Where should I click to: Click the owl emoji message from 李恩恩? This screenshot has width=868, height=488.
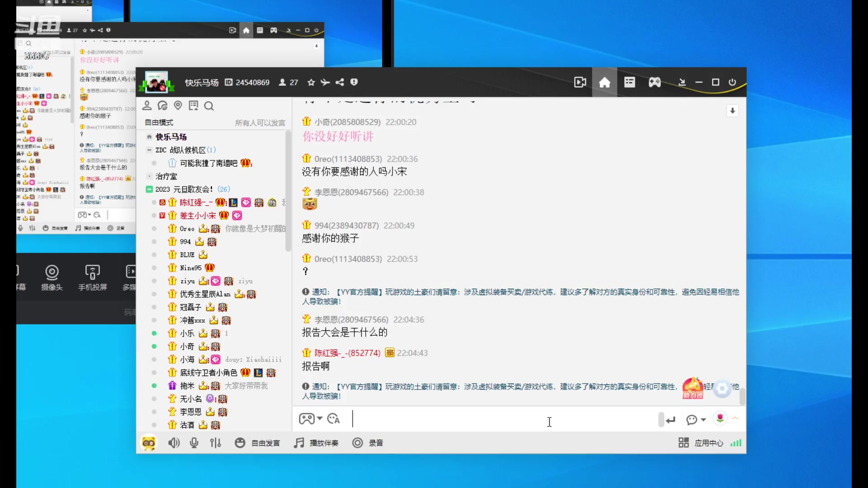click(310, 204)
